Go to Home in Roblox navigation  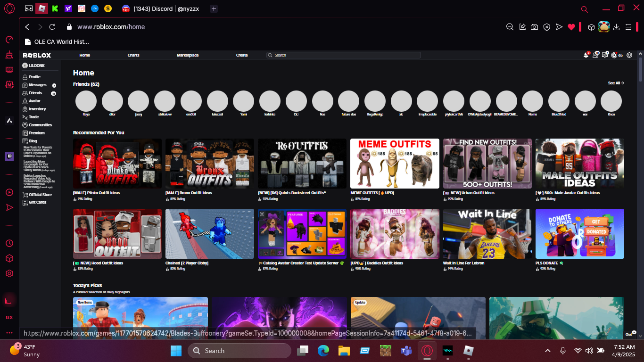click(85, 55)
